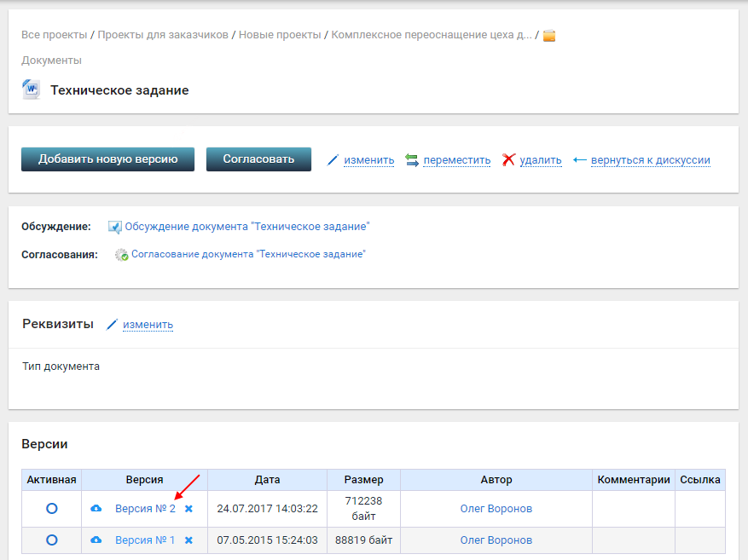Click the download cloud icon for Версия № 1

coord(96,540)
